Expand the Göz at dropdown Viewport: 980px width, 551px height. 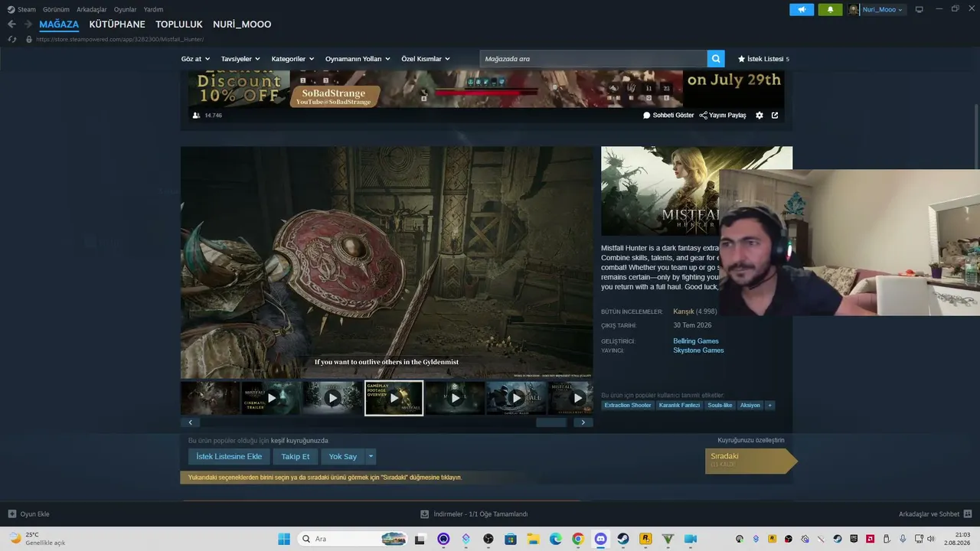195,59
